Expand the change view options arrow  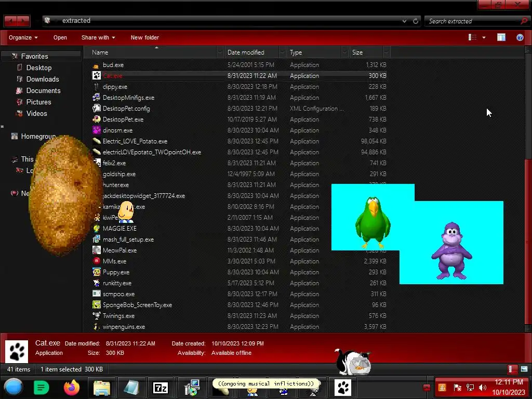484,37
